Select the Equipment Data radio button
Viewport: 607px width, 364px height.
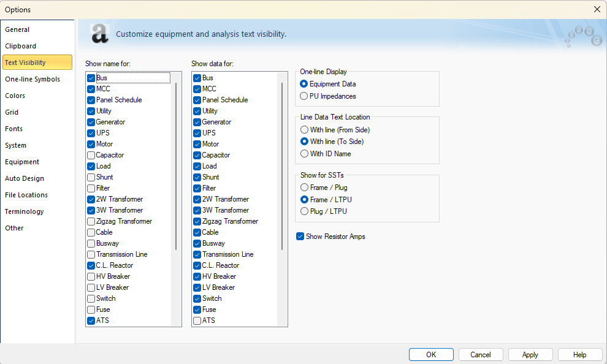[x=304, y=84]
